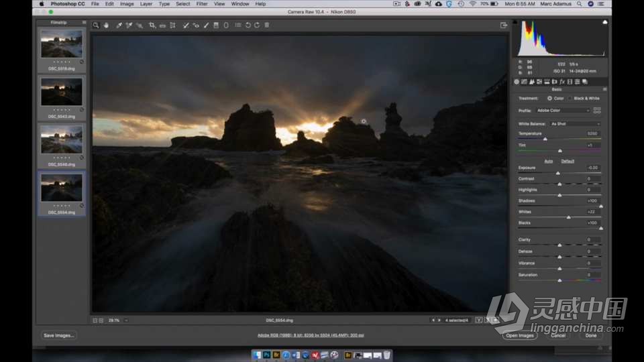Toggle full screen mode icon
The image size is (644, 362).
tap(504, 25)
